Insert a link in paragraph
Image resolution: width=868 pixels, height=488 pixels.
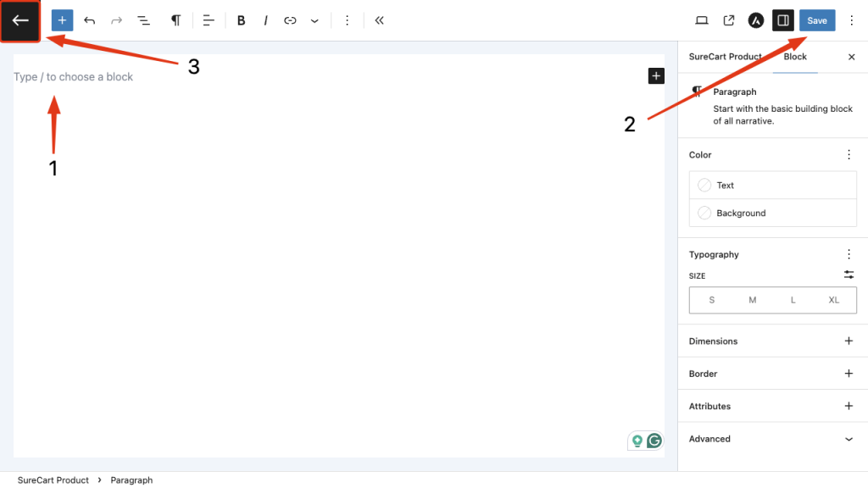tap(290, 20)
